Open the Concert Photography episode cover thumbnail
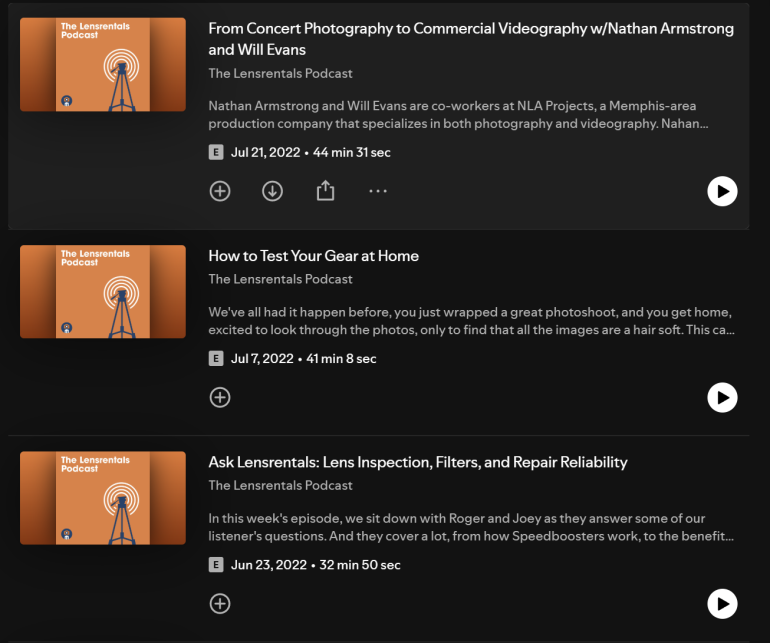This screenshot has width=770, height=643. [x=103, y=64]
